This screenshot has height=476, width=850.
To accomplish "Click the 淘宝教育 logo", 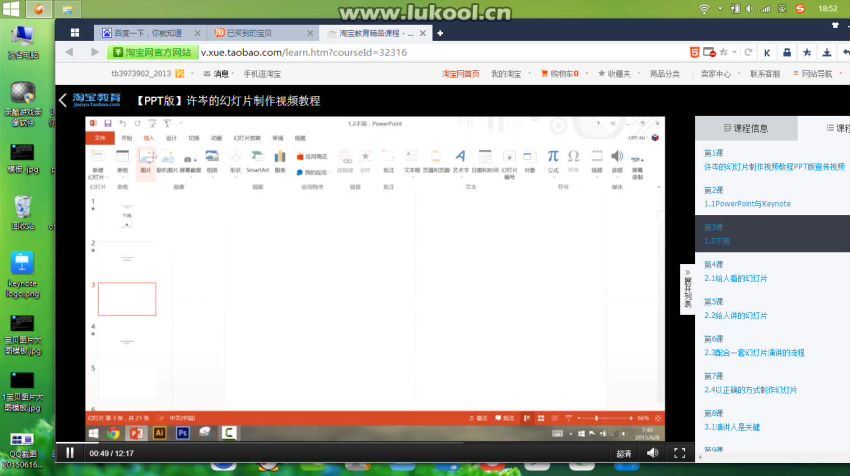I will [x=96, y=99].
